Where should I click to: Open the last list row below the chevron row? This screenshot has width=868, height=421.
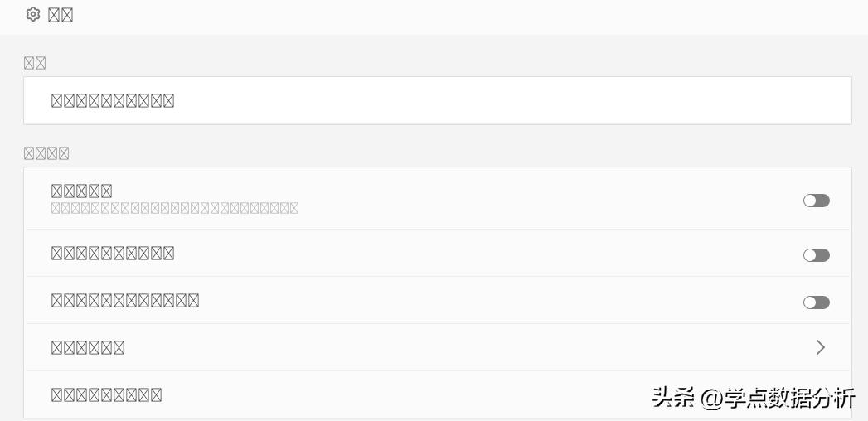click(107, 395)
